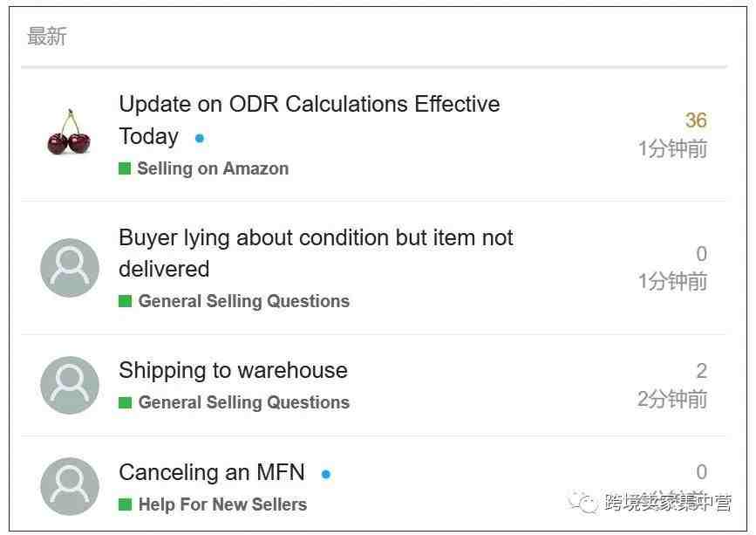Click avatar beside Buyer lying about condition
Screen dimensions: 756x535
[x=70, y=268]
